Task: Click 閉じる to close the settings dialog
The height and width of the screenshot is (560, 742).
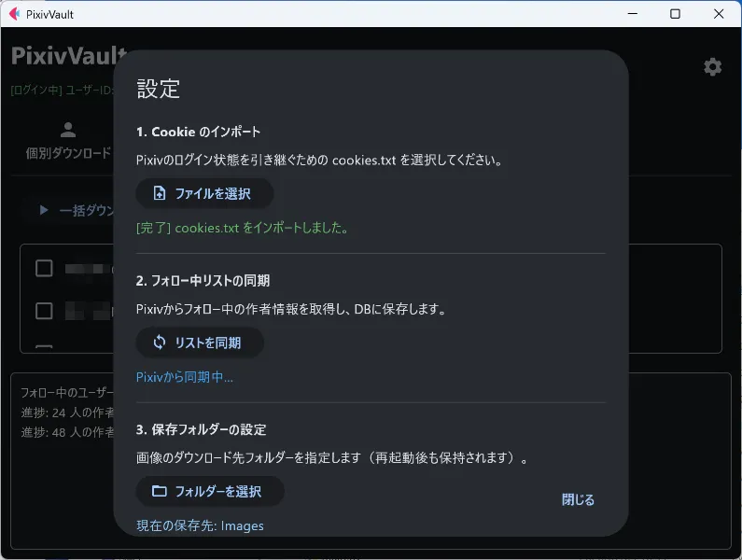Action: click(578, 499)
